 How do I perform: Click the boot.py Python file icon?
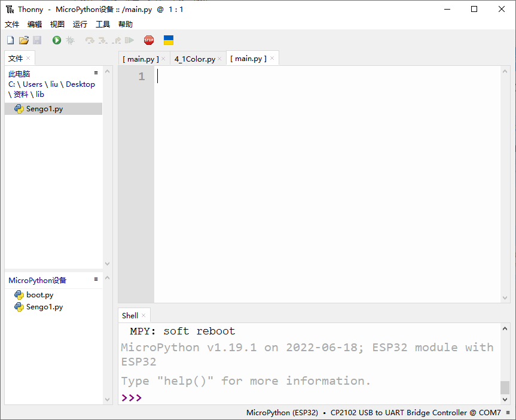19,294
